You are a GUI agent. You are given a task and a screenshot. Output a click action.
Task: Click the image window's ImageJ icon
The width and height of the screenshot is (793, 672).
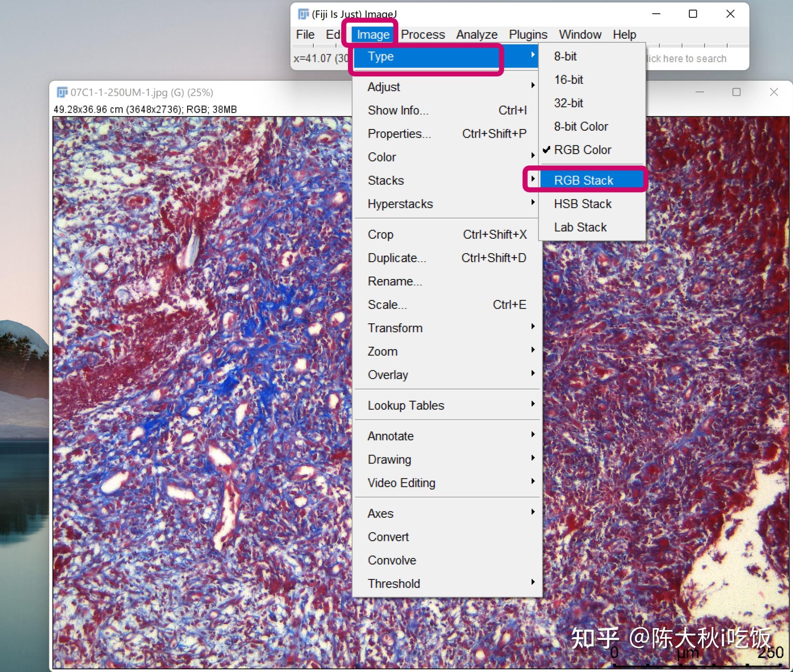tap(62, 92)
